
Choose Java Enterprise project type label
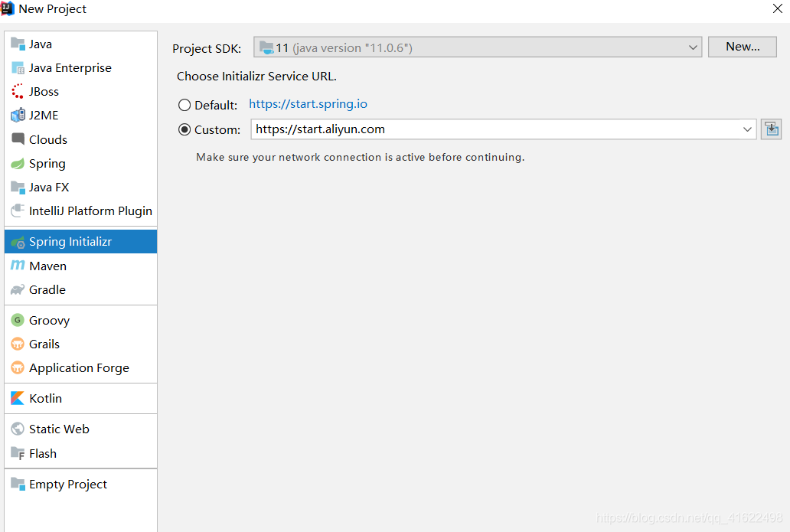tap(70, 68)
